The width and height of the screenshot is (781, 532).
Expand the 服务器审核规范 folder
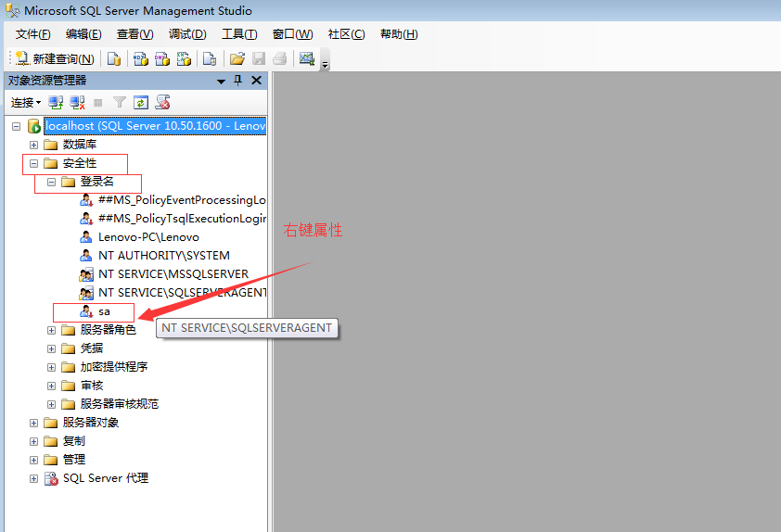tap(51, 404)
